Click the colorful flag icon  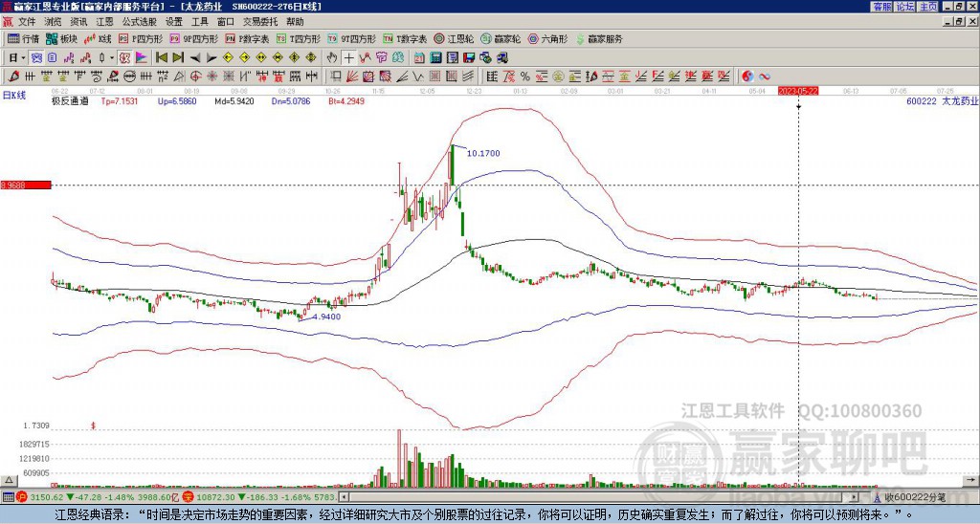(142, 58)
